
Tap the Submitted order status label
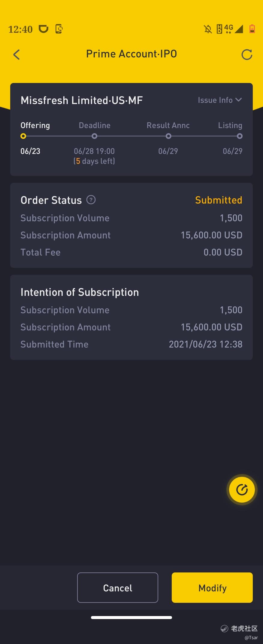click(218, 200)
